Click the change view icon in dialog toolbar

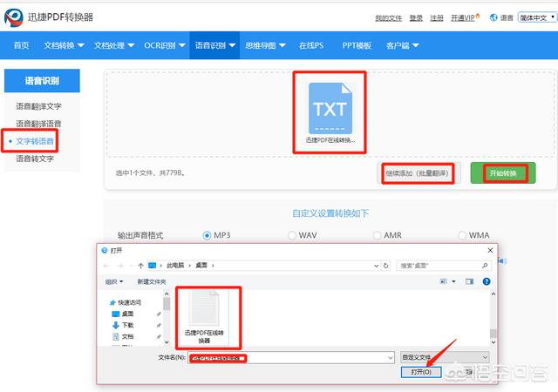pos(444,281)
